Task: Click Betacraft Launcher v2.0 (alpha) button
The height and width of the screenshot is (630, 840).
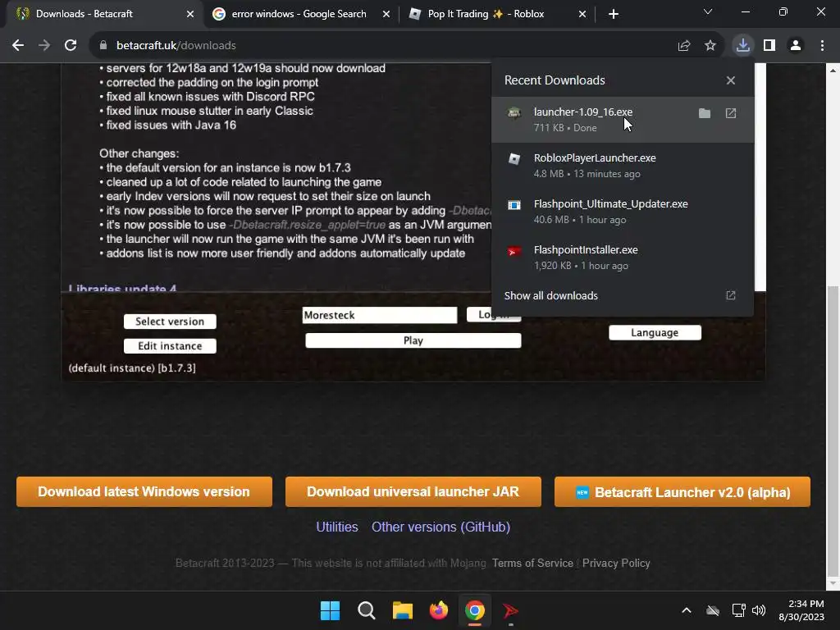Action: pos(682,492)
